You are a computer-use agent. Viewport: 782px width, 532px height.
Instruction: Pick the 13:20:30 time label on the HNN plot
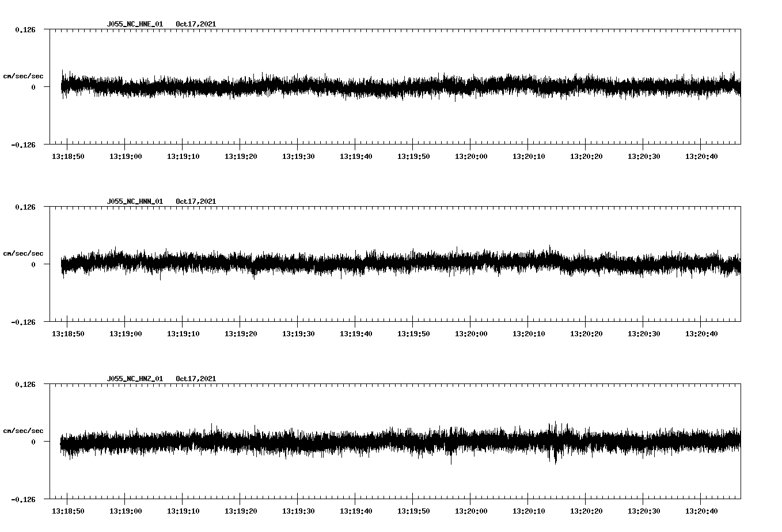point(644,334)
